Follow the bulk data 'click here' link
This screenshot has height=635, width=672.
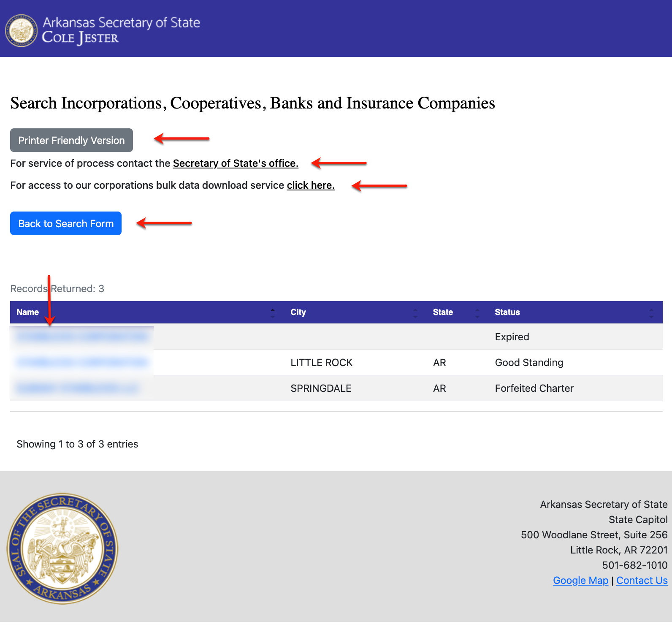click(311, 185)
